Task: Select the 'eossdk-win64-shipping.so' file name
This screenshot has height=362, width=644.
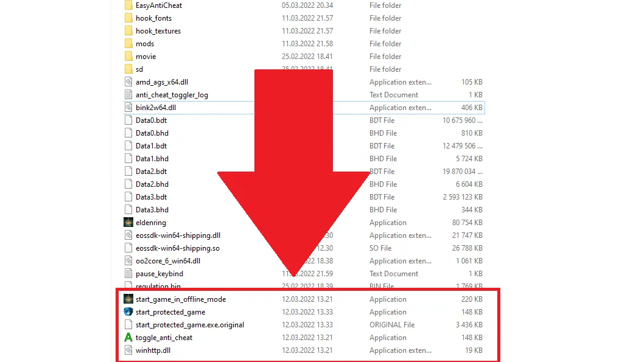Action: pos(177,248)
